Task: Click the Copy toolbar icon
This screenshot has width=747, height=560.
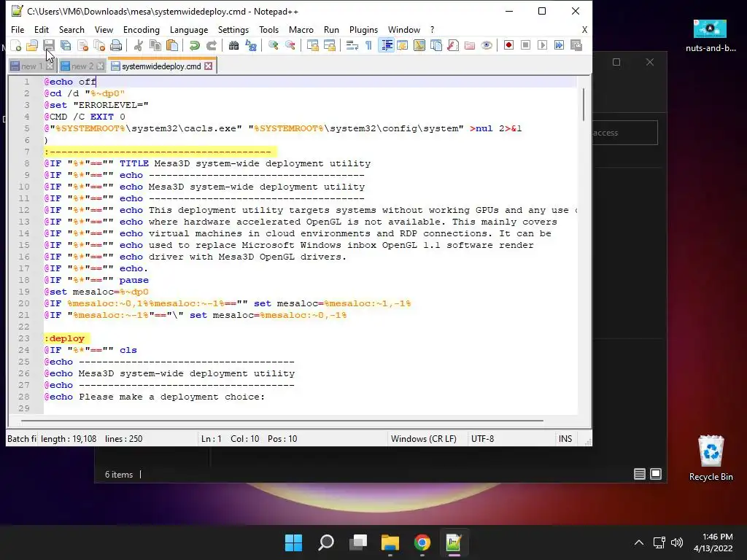Action: tap(155, 45)
